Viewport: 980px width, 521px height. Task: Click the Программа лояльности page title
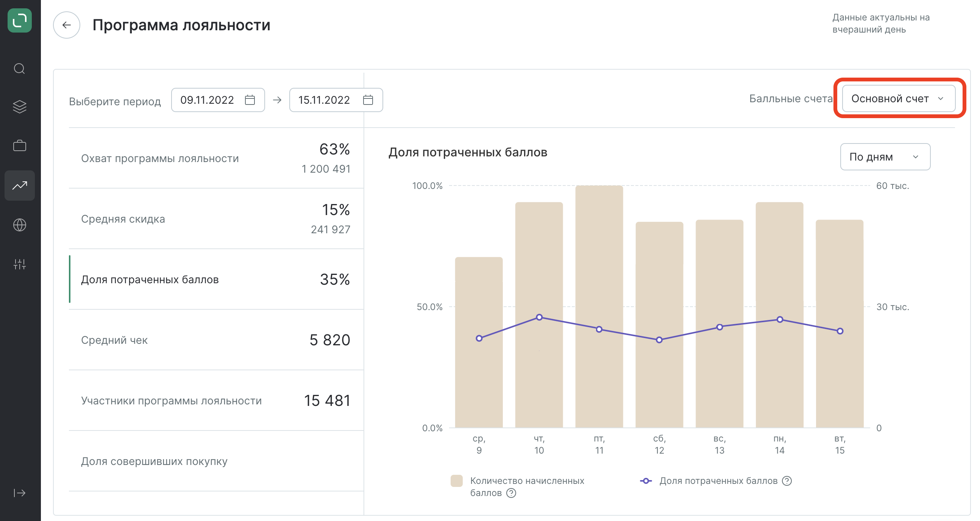[x=181, y=25]
